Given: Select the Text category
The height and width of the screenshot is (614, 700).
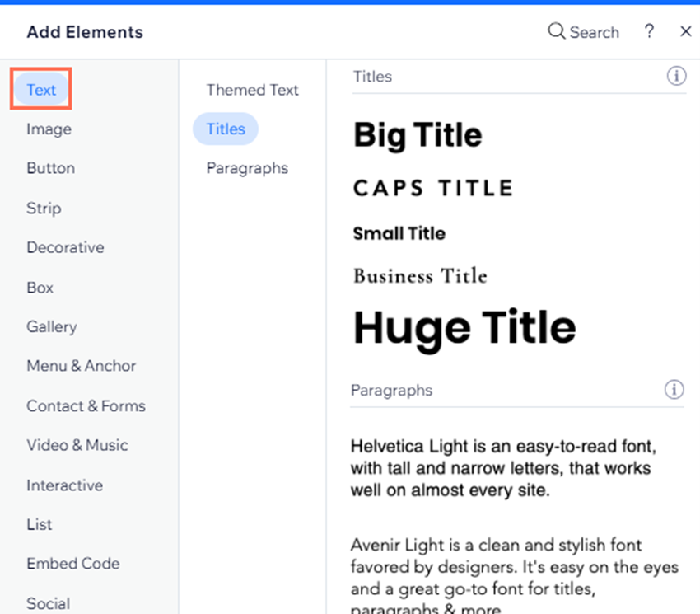Looking at the screenshot, I should 41,89.
